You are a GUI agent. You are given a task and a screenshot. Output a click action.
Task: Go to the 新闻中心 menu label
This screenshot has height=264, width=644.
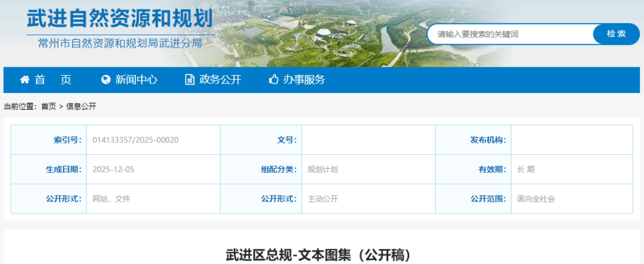tap(137, 80)
